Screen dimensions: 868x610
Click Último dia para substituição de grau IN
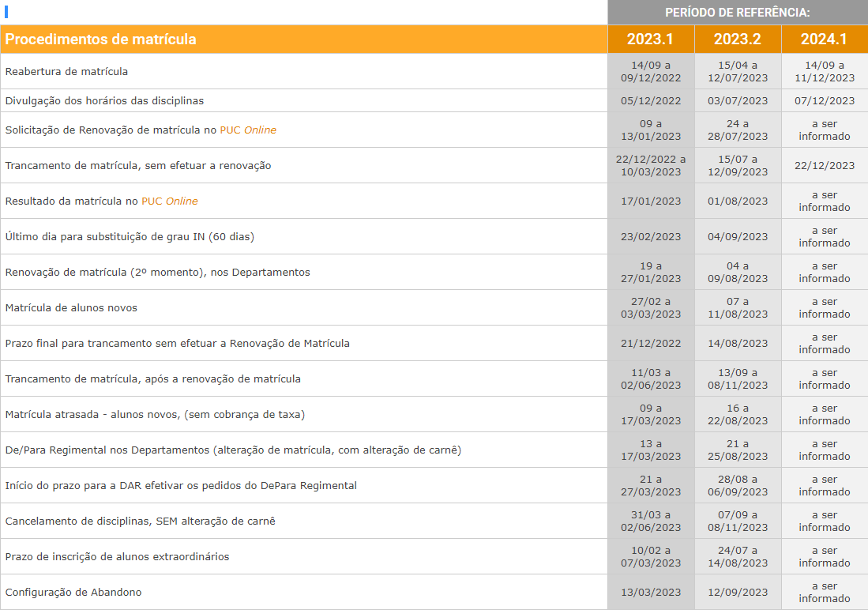pyautogui.click(x=130, y=236)
